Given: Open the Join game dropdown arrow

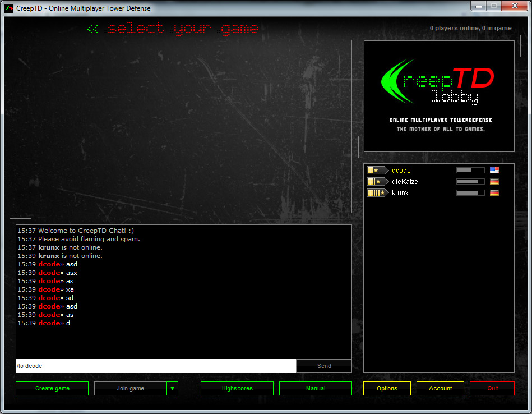Looking at the screenshot, I should [x=172, y=388].
